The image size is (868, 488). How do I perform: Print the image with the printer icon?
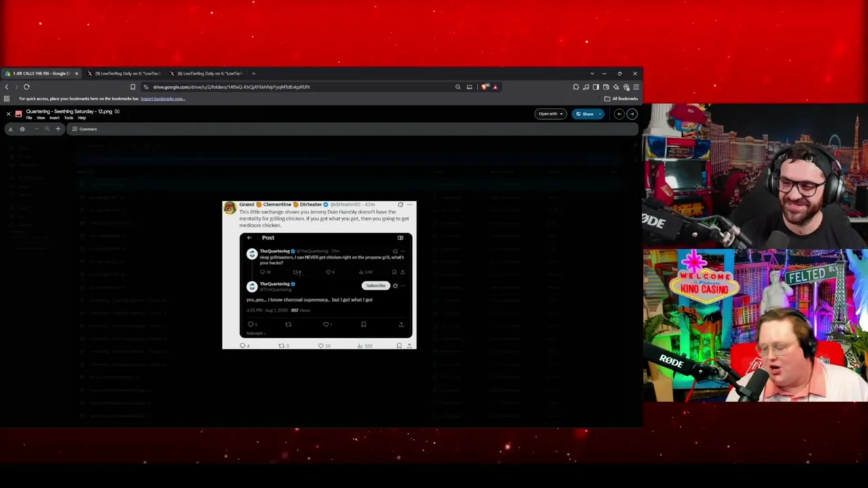[x=22, y=129]
